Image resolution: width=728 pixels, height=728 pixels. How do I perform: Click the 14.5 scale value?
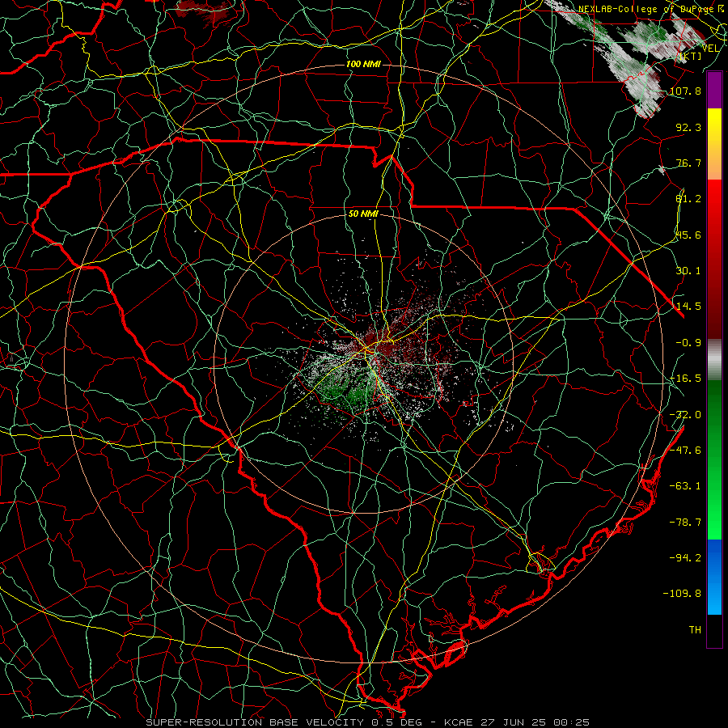688,307
